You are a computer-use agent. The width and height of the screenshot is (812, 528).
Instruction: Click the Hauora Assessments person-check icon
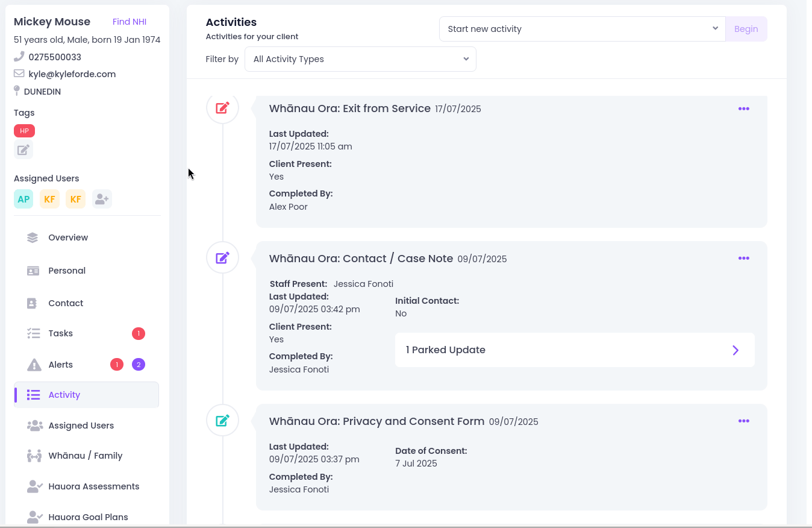pos(34,486)
